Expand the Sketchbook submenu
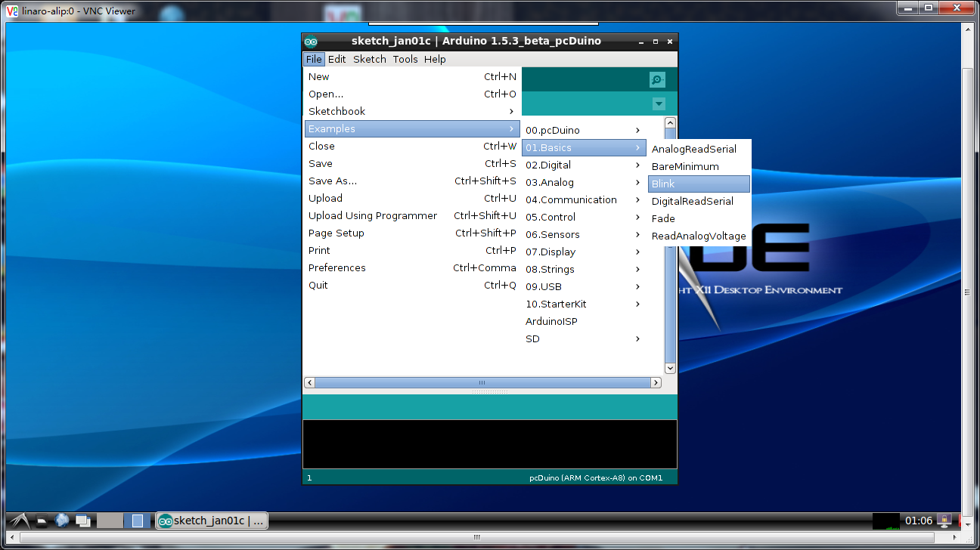The image size is (980, 550). pos(413,111)
